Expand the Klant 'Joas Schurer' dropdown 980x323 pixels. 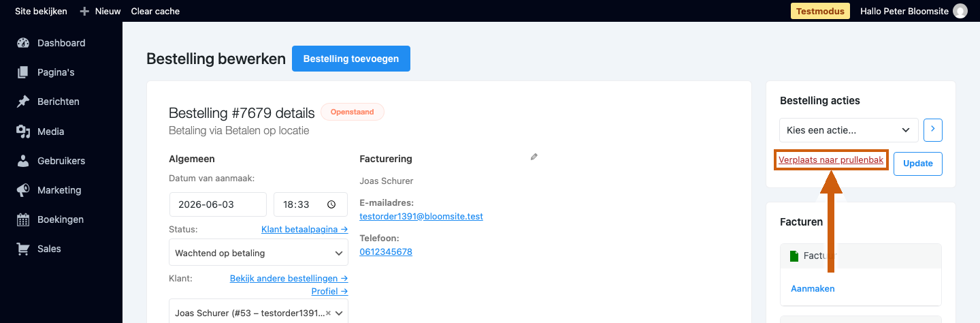[x=259, y=313]
